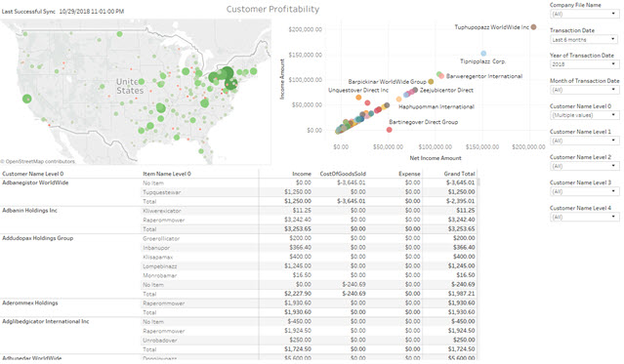Open the Customer Name Level 0 dropdown
The height and width of the screenshot is (364, 624).
pyautogui.click(x=584, y=115)
